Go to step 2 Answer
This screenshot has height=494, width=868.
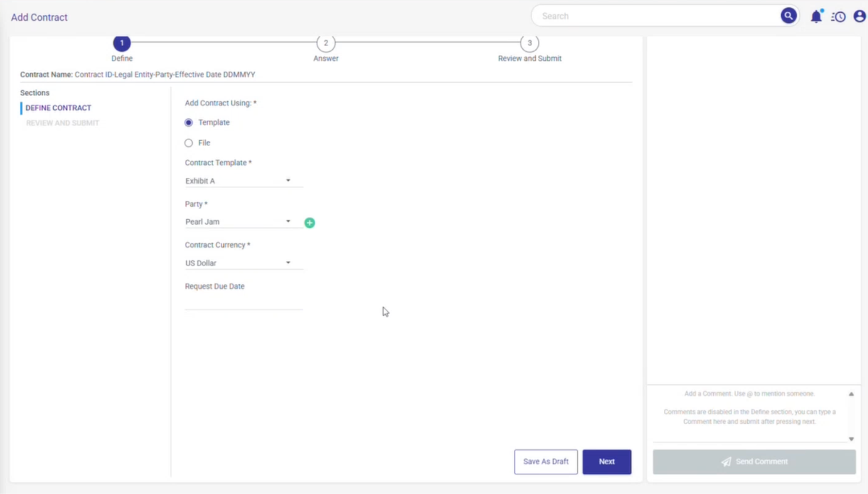[325, 43]
